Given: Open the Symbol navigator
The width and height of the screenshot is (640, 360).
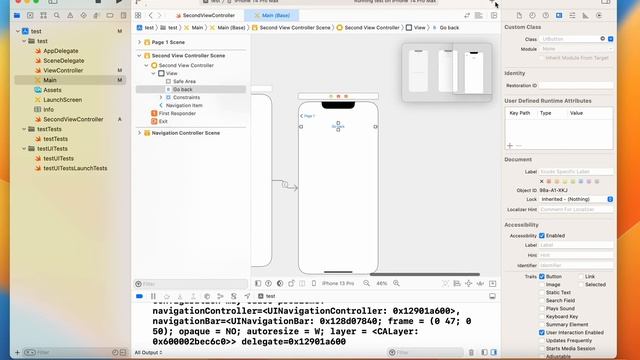Looking at the screenshot, I should click(x=43, y=16).
